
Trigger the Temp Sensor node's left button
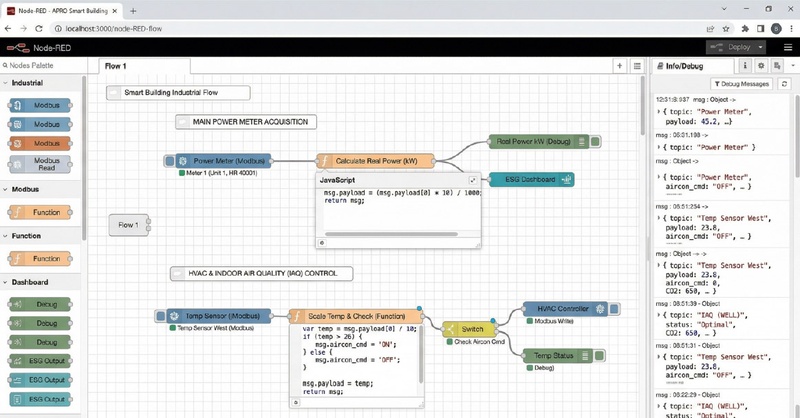[x=160, y=316]
